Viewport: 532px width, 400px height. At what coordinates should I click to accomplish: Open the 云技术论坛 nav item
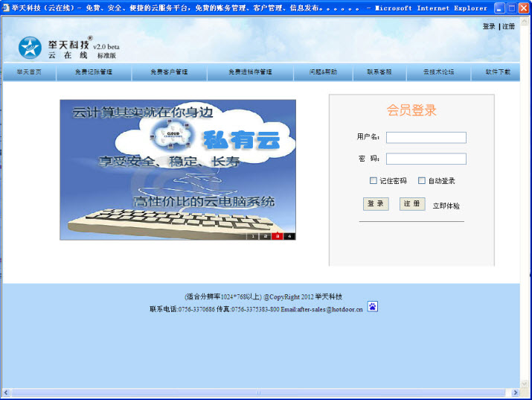438,72
